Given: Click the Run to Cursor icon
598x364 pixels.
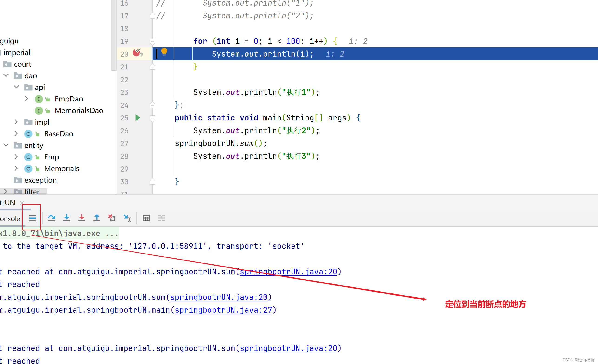Looking at the screenshot, I should (x=127, y=218).
